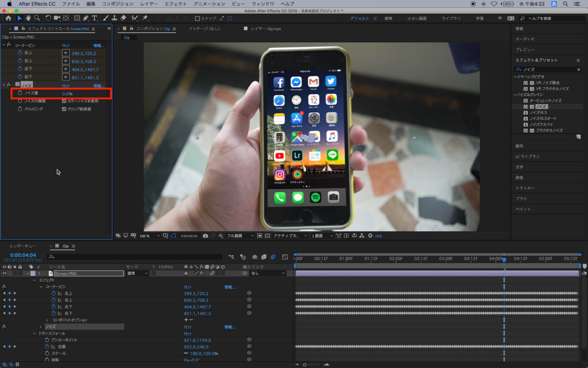Click the snapshot camera icon below viewer

[x=206, y=236]
